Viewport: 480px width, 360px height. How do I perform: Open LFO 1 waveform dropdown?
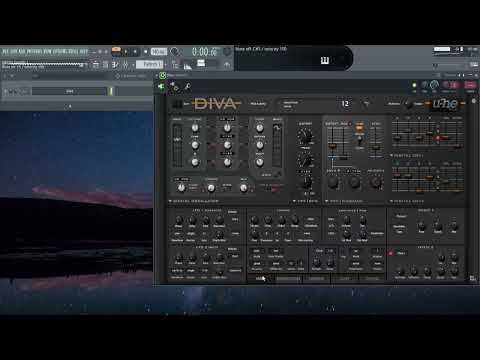pos(177,234)
